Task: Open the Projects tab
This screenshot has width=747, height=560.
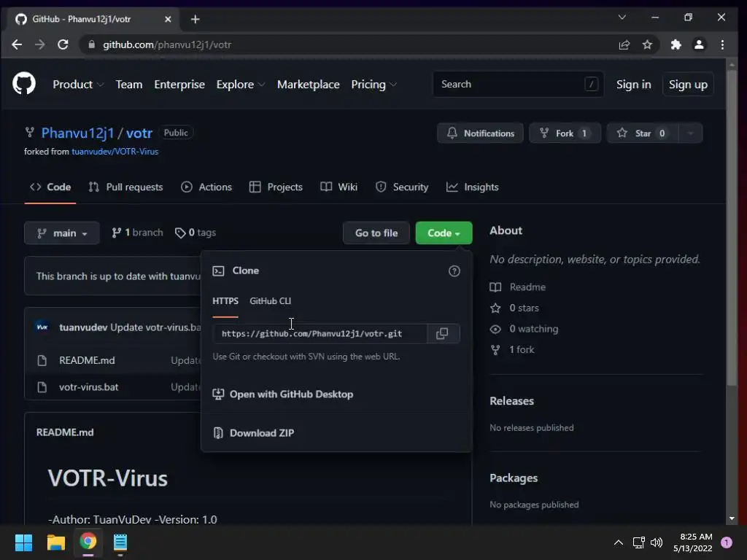Action: pyautogui.click(x=276, y=187)
